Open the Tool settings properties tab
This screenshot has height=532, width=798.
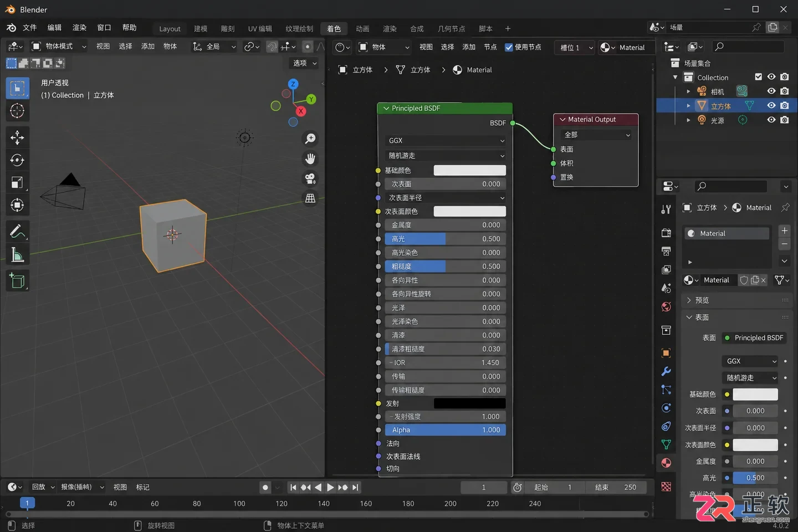coord(666,209)
